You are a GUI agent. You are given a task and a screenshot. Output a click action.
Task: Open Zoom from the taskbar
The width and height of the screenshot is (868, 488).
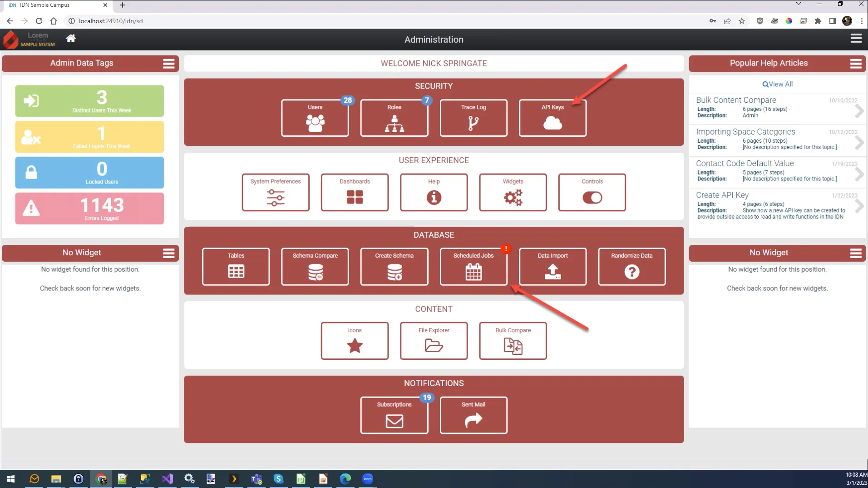pyautogui.click(x=368, y=479)
